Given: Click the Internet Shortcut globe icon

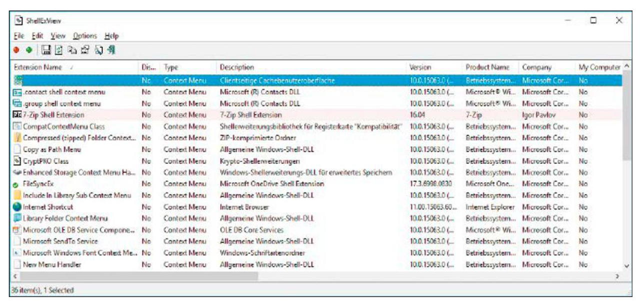Looking at the screenshot, I should tap(17, 207).
